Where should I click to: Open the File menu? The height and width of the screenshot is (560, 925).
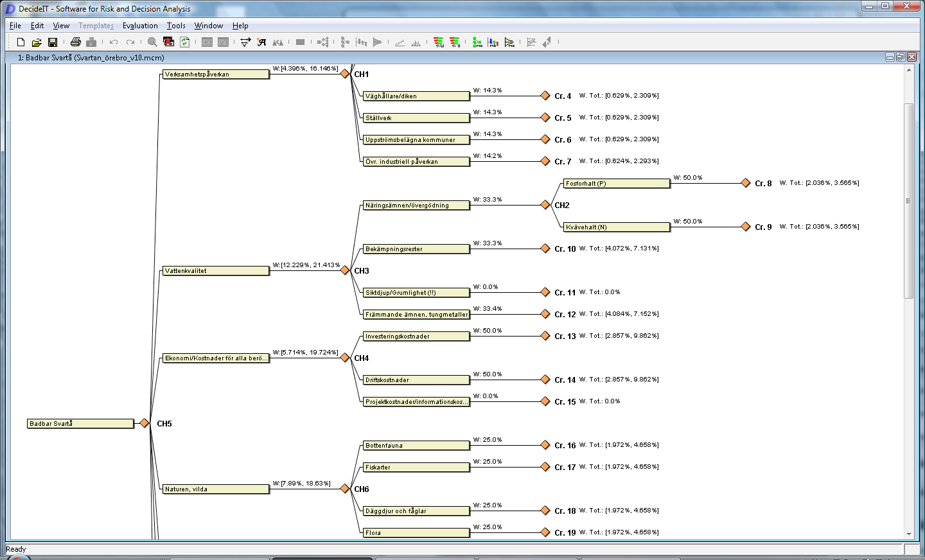click(x=15, y=26)
